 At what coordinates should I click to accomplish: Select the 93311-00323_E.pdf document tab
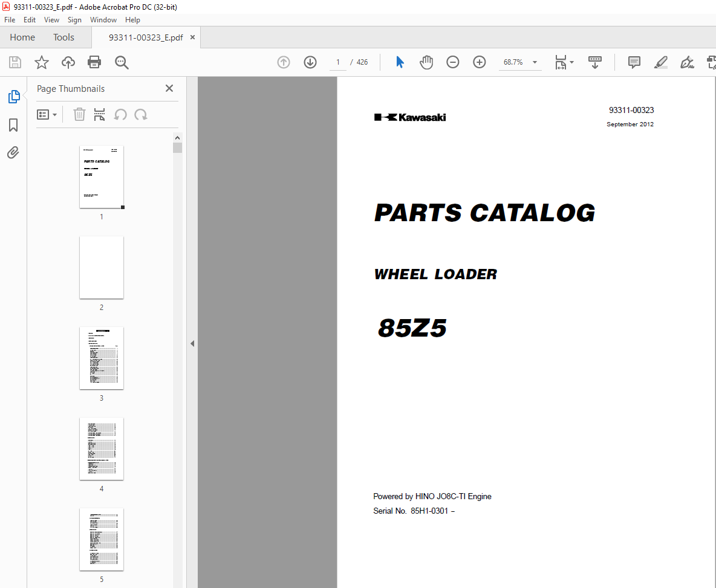tap(146, 37)
